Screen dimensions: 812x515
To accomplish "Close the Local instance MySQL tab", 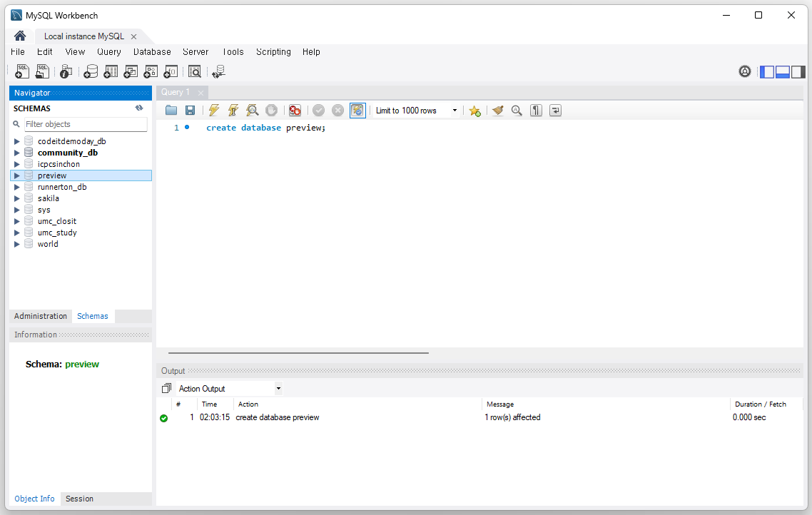I will click(133, 36).
